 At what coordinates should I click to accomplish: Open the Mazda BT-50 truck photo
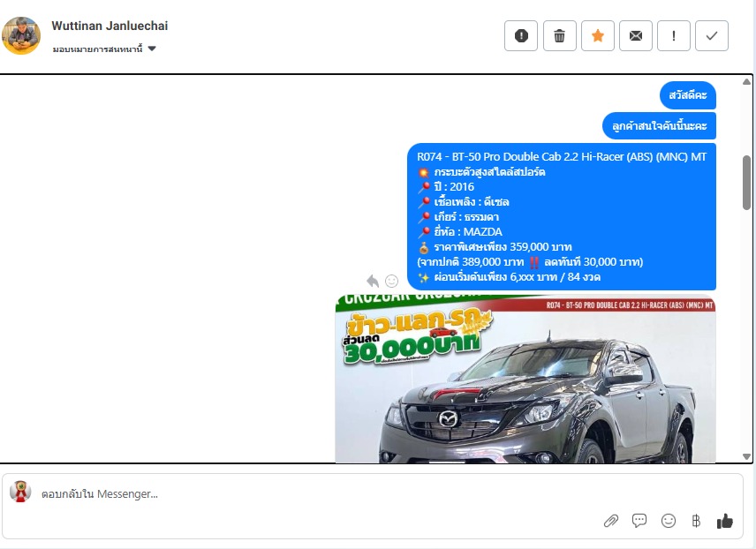pyautogui.click(x=525, y=379)
